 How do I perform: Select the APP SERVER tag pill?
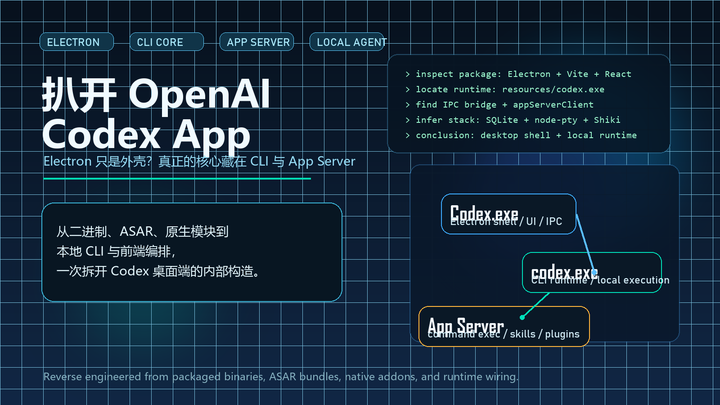[x=257, y=42]
